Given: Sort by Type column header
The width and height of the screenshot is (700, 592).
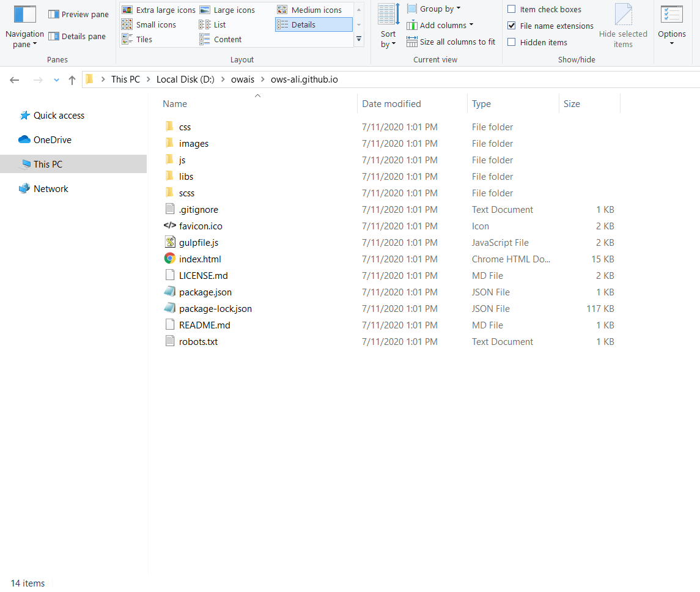Looking at the screenshot, I should (x=481, y=104).
